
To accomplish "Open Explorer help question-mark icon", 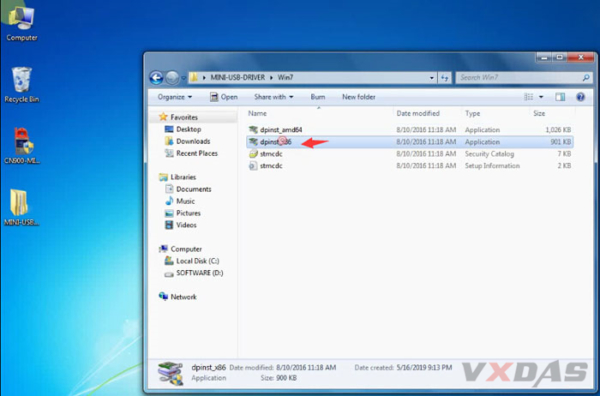I will coord(580,97).
